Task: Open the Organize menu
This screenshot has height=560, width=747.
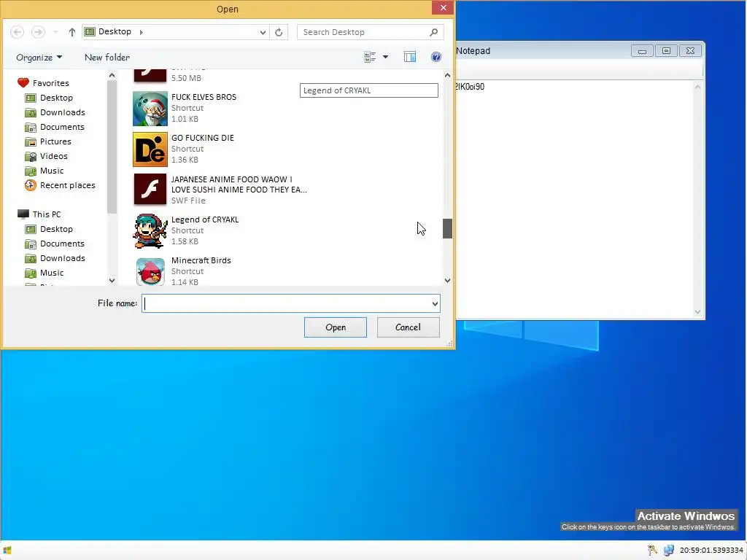Action: [x=39, y=57]
